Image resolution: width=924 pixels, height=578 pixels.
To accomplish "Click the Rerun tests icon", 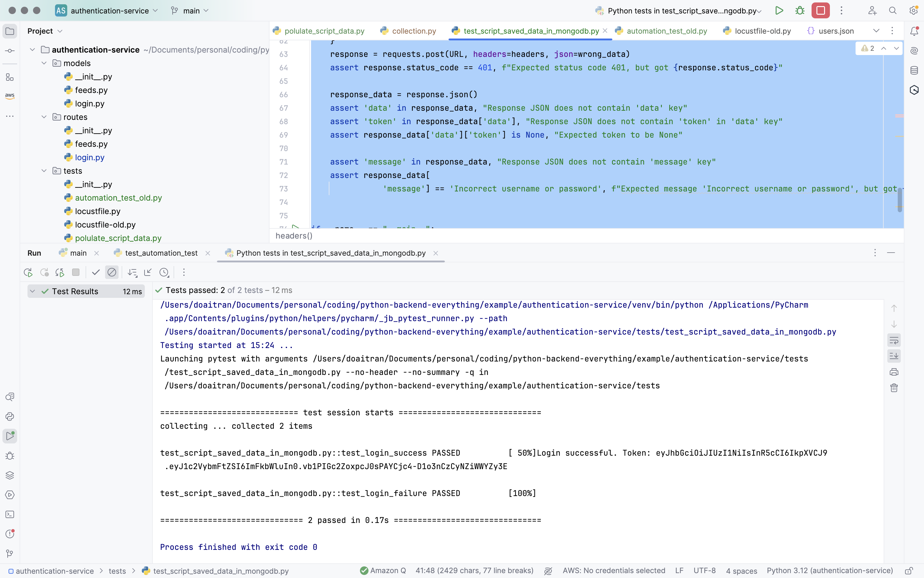I will tap(28, 272).
